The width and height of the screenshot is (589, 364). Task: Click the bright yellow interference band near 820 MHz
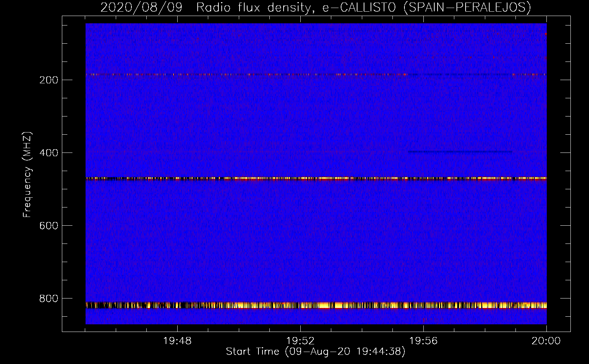tap(316, 305)
